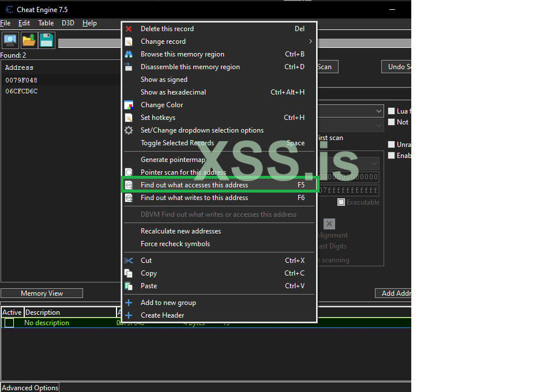Click the Active column header
The height and width of the screenshot is (392, 552).
(x=12, y=312)
